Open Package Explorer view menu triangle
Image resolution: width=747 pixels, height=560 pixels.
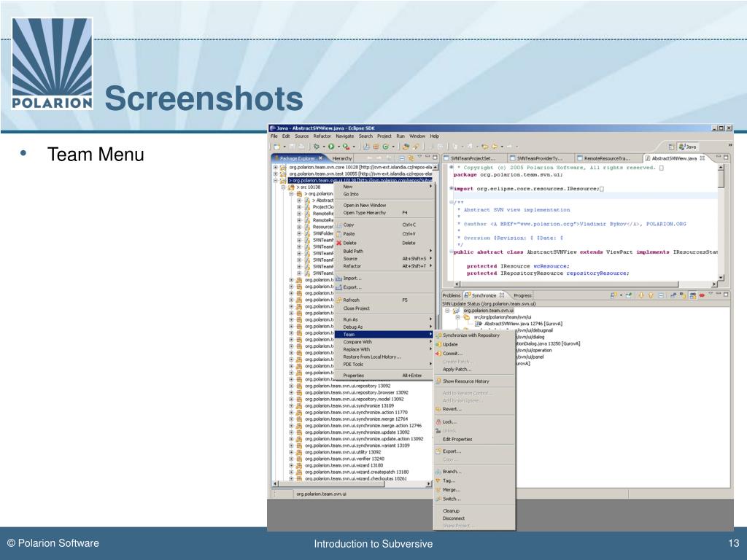pos(419,156)
